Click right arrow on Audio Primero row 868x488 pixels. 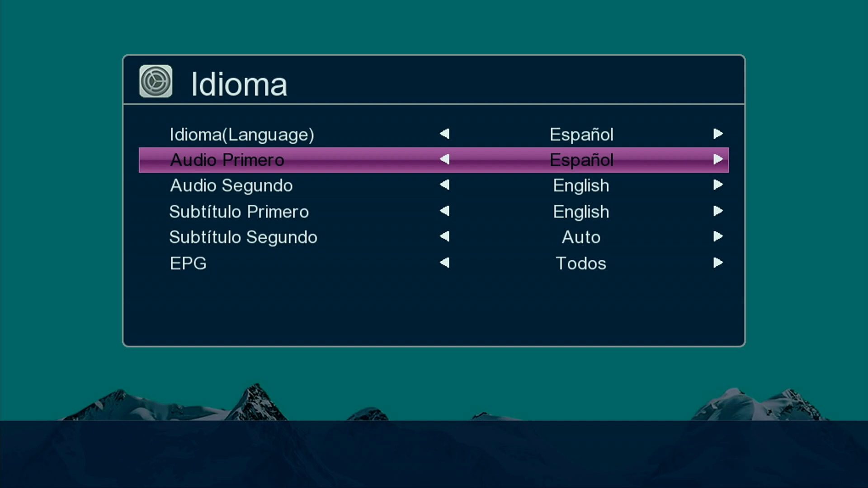pyautogui.click(x=718, y=160)
